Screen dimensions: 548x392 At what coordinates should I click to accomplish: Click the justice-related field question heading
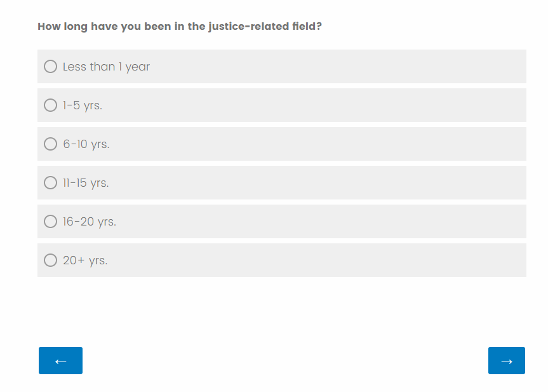pyautogui.click(x=180, y=27)
